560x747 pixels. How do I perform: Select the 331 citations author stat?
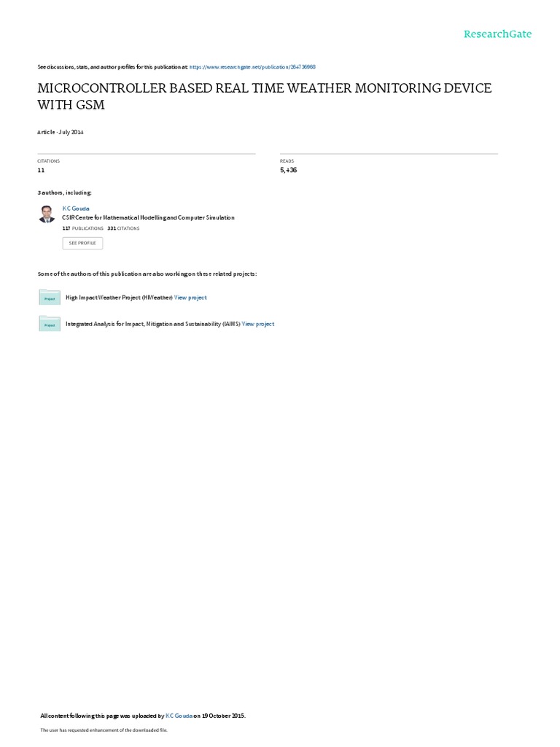(x=123, y=228)
